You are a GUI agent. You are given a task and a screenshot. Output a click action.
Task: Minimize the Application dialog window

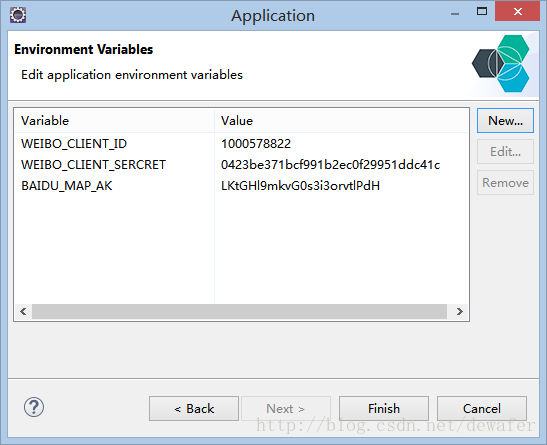coord(455,14)
